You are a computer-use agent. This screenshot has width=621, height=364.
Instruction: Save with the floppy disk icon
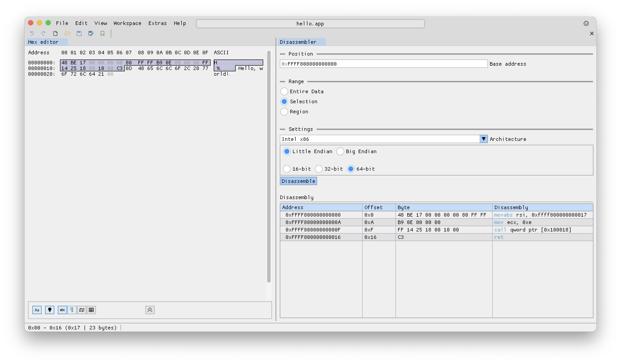point(79,33)
